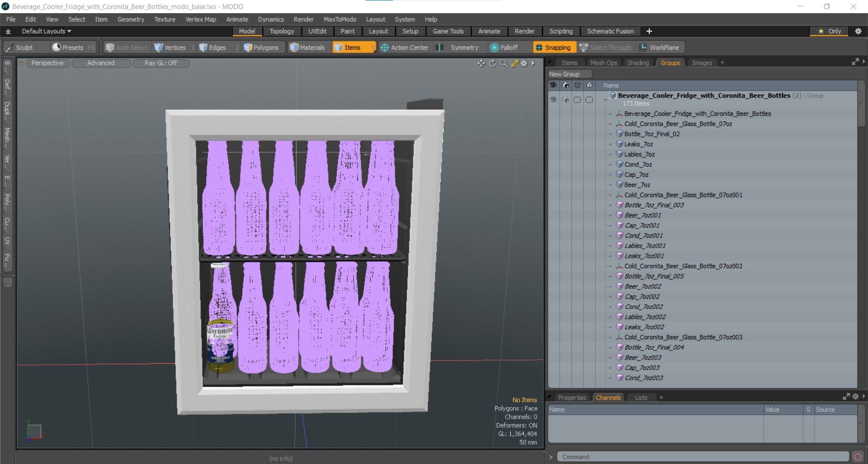
Task: Click the home arrow icon beside Default Layouts
Action: (x=8, y=31)
